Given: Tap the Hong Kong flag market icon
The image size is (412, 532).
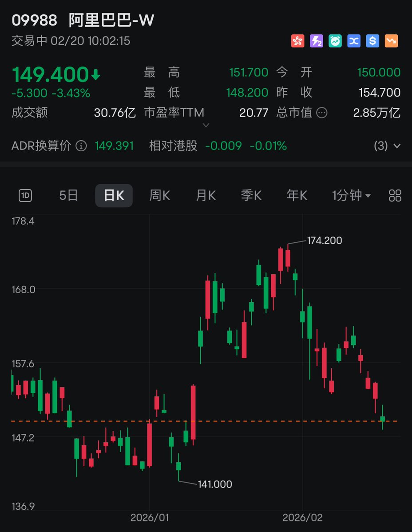Looking at the screenshot, I should 297,41.
